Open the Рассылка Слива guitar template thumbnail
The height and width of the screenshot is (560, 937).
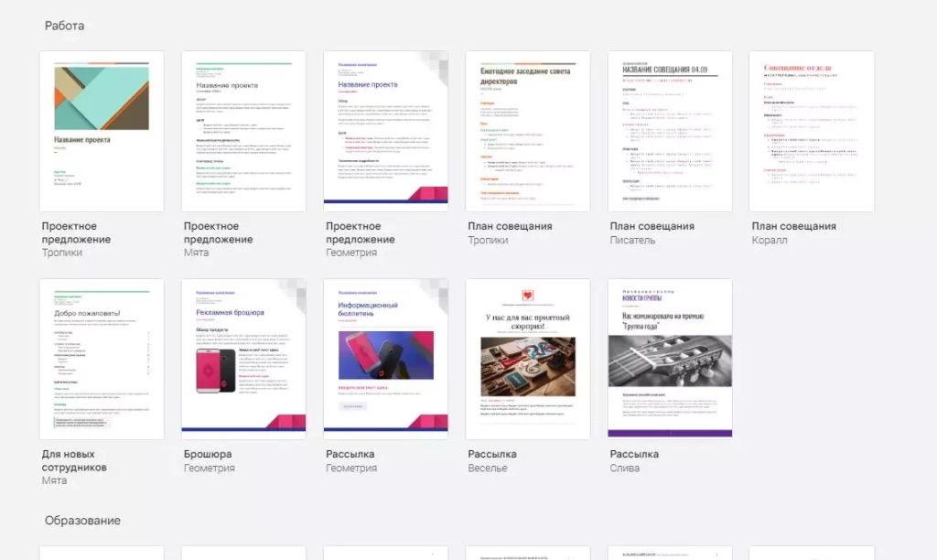click(669, 359)
